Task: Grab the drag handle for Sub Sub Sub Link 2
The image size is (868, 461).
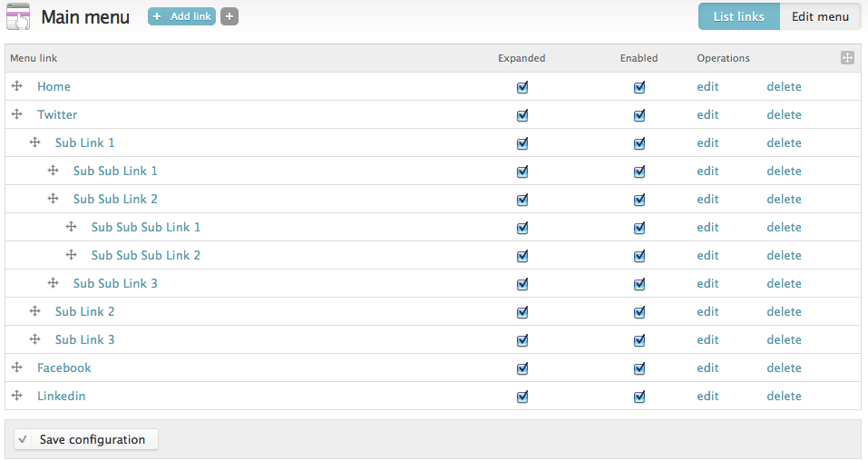Action: tap(72, 255)
